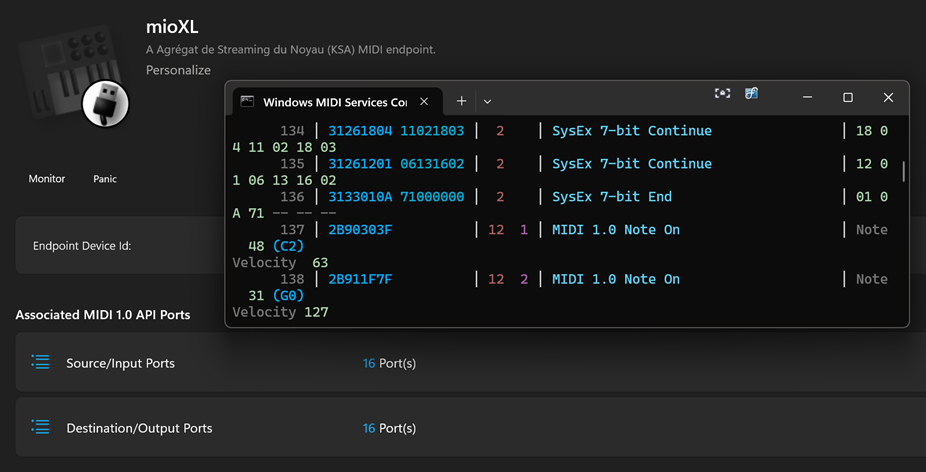This screenshot has height=472, width=926.
Task: Click the focus capture icon in terminal title bar
Action: tap(722, 94)
